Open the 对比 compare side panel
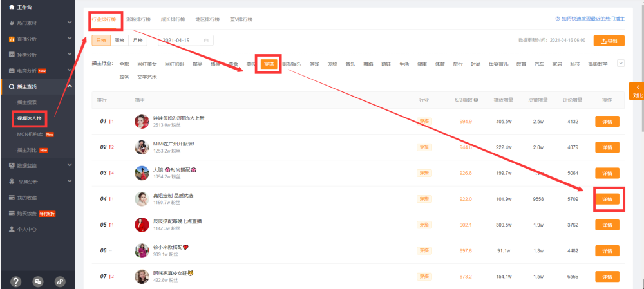The image size is (644, 289). pos(637,91)
